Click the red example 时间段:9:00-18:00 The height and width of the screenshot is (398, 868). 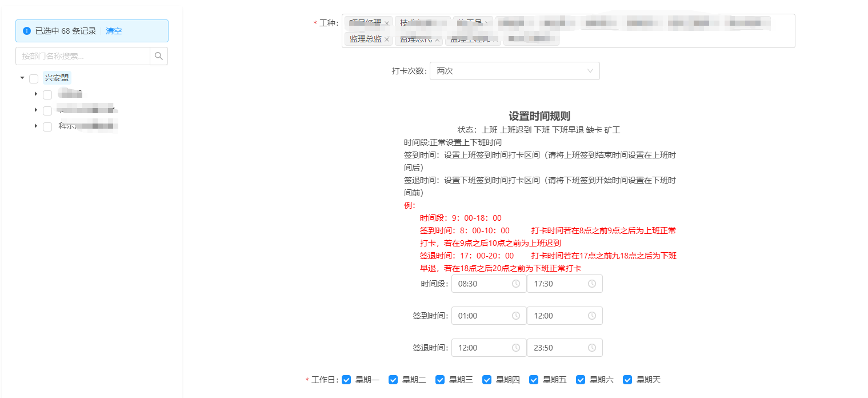(x=461, y=218)
